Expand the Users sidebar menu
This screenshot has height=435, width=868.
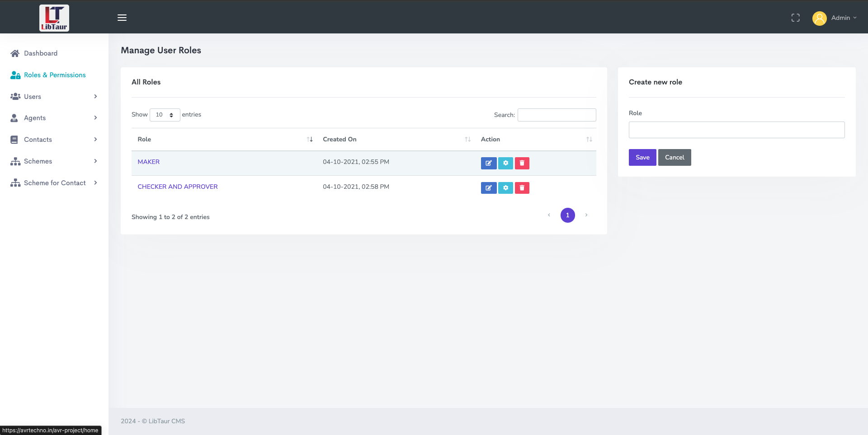click(54, 97)
